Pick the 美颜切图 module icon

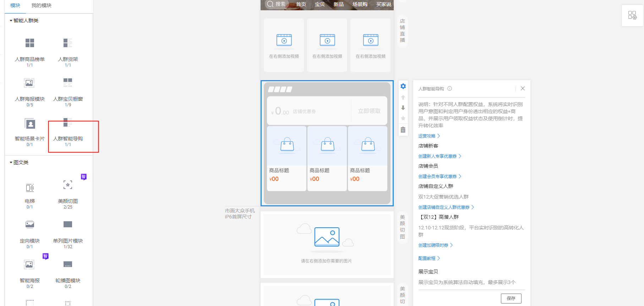point(68,185)
